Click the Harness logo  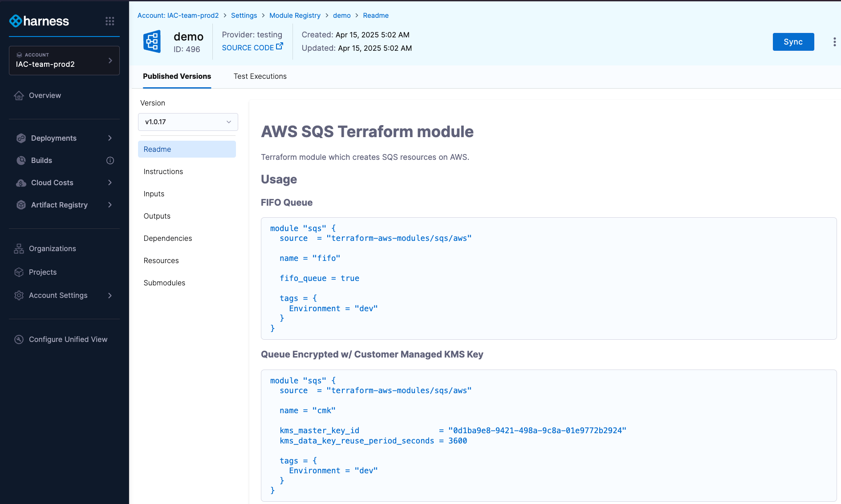[39, 21]
